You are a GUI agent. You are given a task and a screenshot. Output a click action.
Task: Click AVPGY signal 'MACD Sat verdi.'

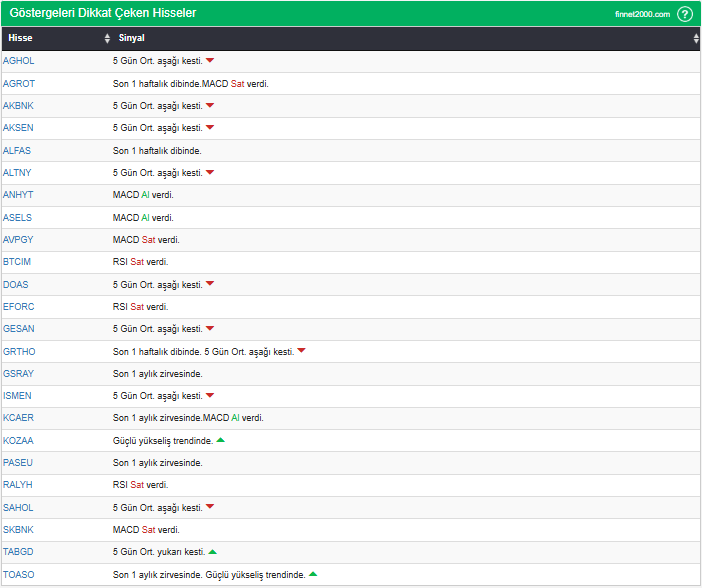(x=146, y=240)
